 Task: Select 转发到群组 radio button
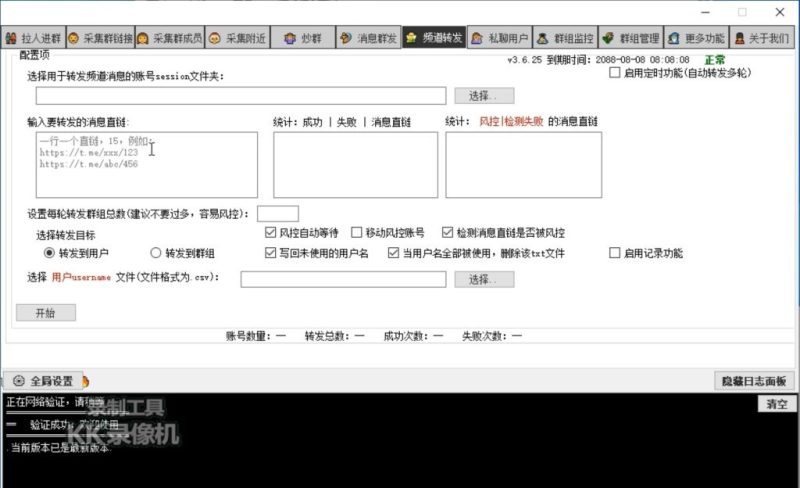[156, 253]
